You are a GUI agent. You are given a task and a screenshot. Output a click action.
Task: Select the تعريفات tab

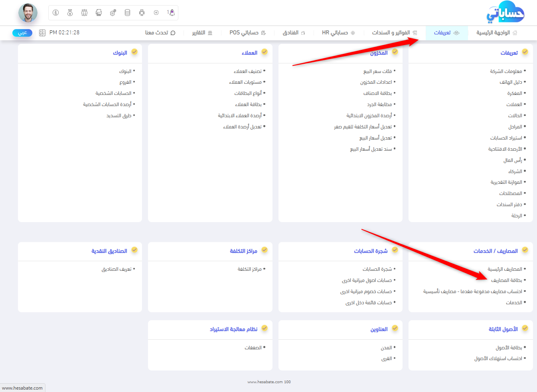[x=446, y=33]
